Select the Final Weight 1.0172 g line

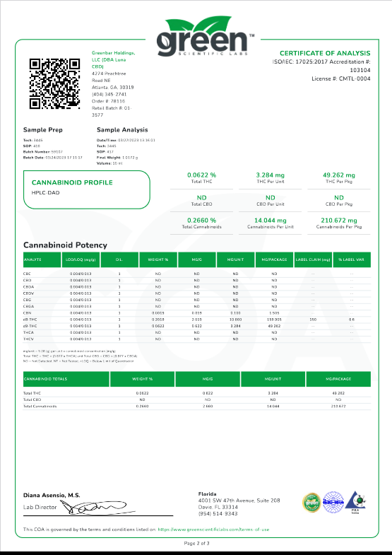coord(117,158)
